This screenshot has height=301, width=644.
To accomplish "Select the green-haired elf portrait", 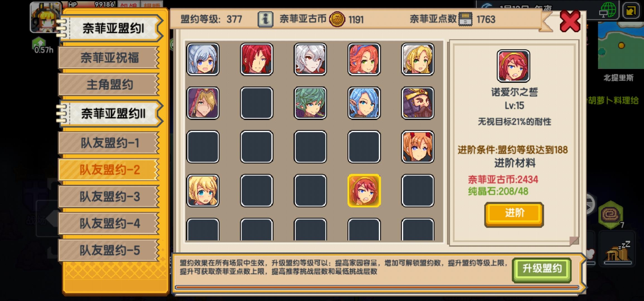I will tap(310, 103).
